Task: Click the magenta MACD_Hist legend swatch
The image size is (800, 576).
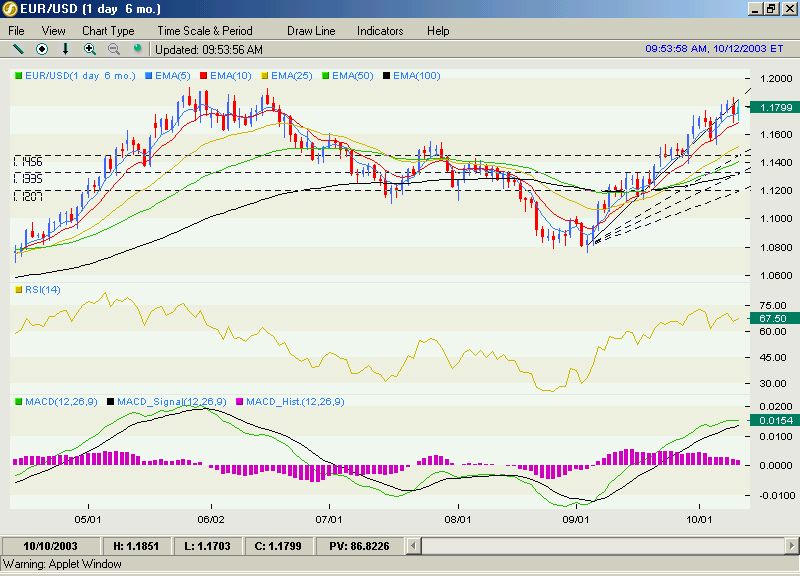Action: [239, 402]
